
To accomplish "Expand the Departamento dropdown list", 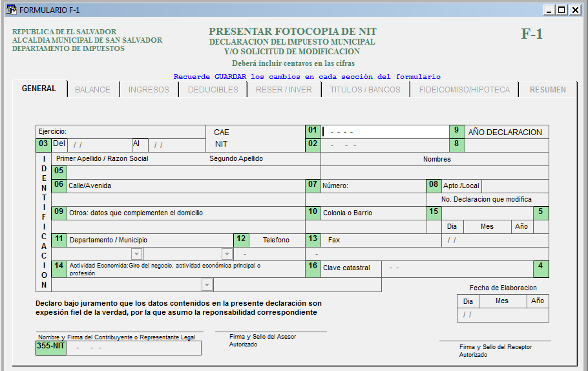I will click(x=136, y=254).
